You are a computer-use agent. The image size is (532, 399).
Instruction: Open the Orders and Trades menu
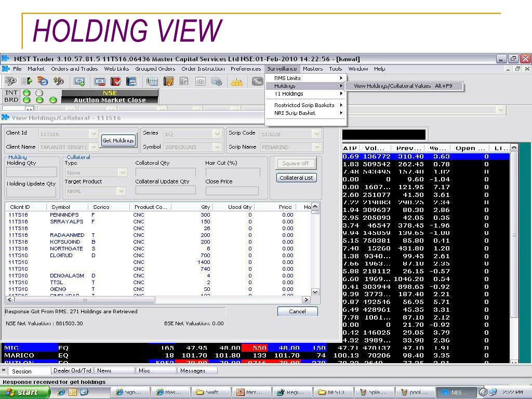point(74,69)
